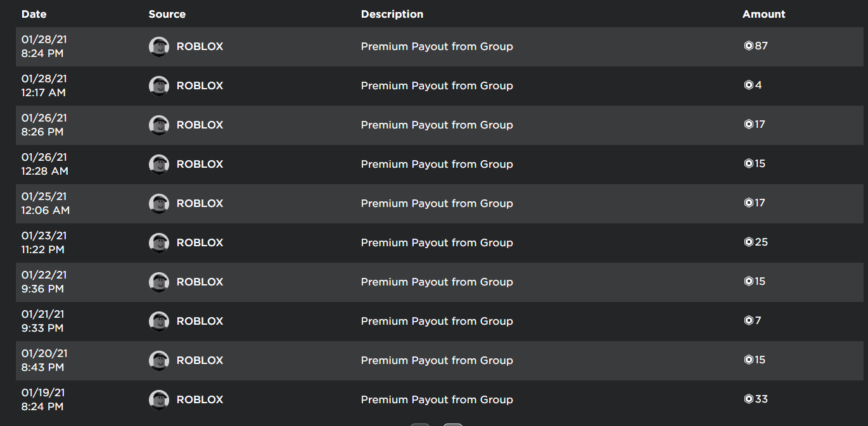Open the ROBLOX source link in the 01/26/21 8:26 PM row

coord(200,125)
